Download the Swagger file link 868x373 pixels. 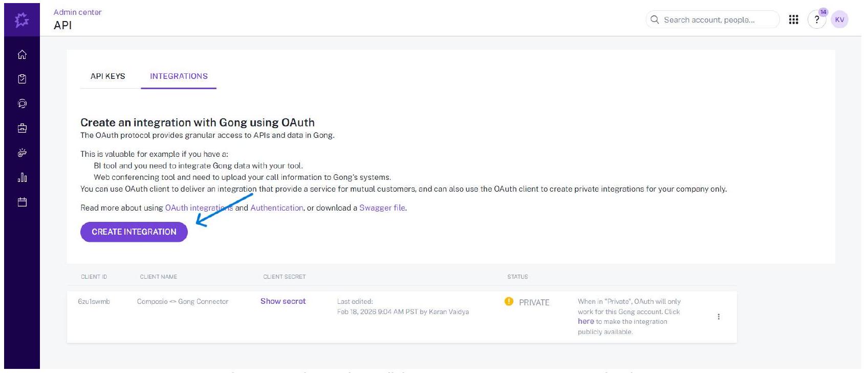382,208
